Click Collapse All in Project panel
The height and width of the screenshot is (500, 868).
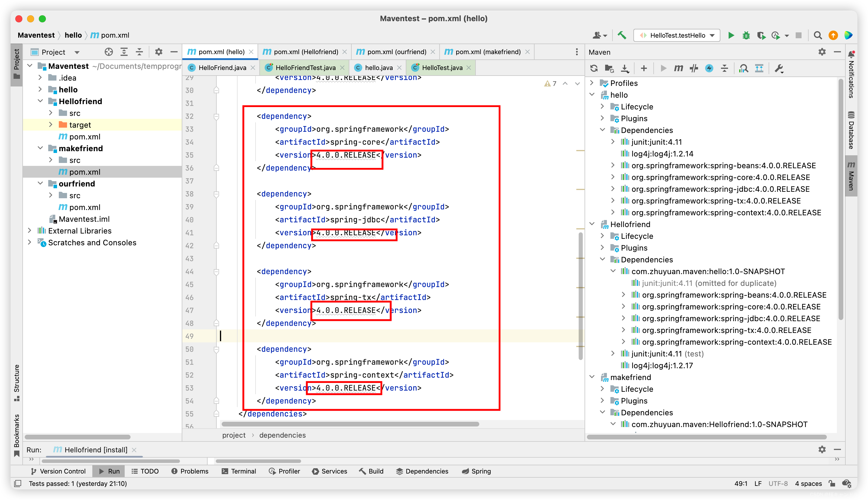click(139, 52)
